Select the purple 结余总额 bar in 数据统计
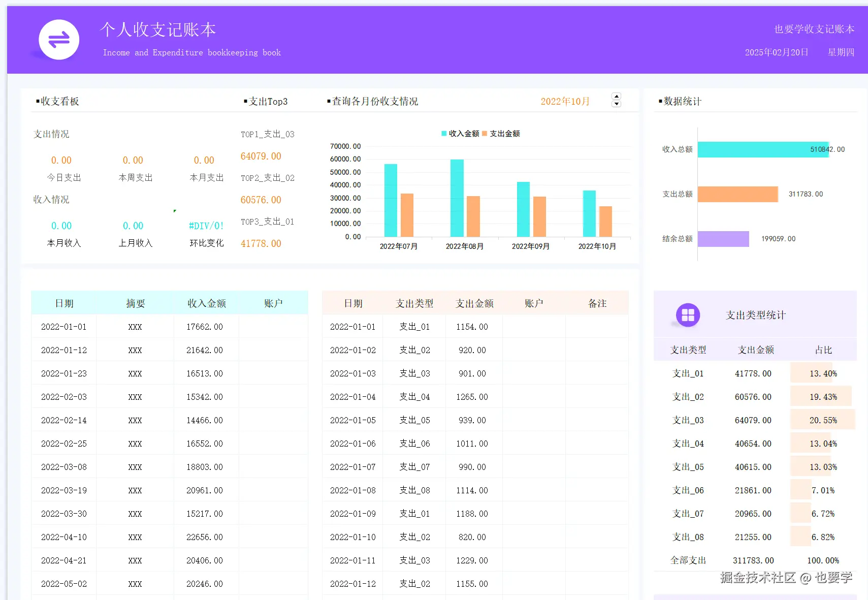Viewport: 868px width, 600px height. (723, 239)
